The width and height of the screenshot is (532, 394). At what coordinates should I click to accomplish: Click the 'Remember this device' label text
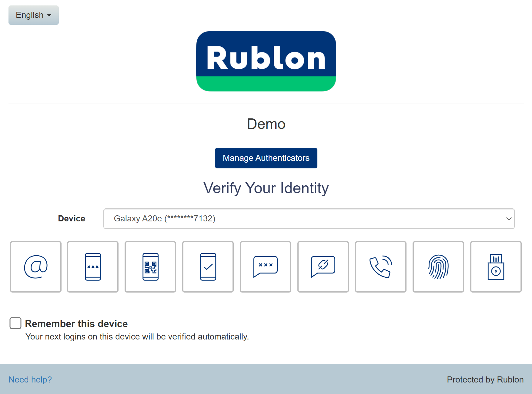coord(76,324)
